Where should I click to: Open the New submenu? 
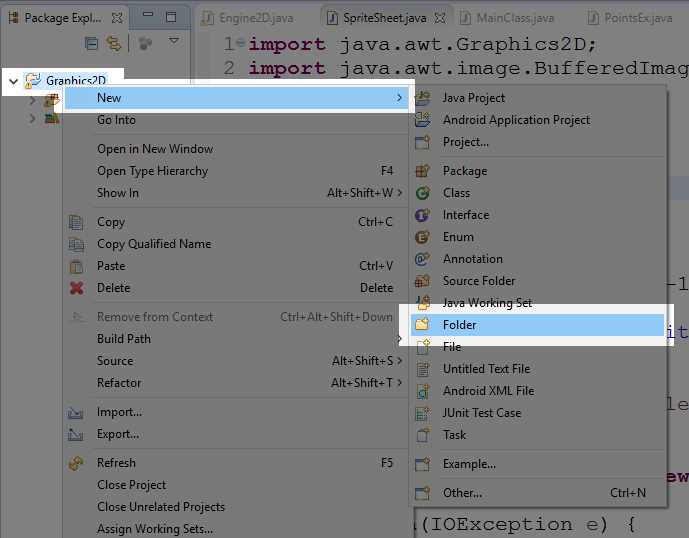[237, 98]
